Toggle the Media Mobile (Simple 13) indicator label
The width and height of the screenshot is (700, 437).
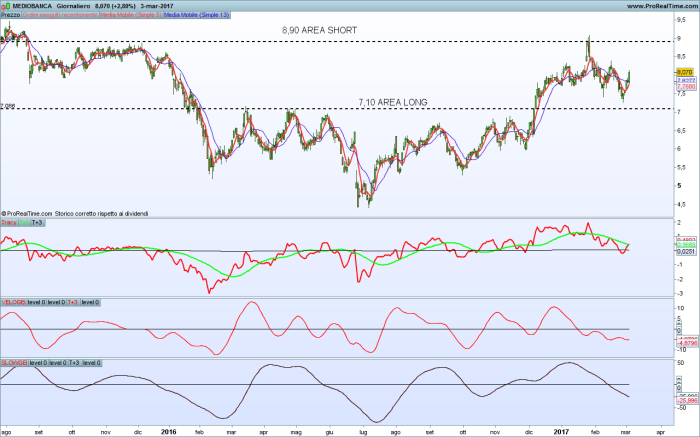(197, 17)
